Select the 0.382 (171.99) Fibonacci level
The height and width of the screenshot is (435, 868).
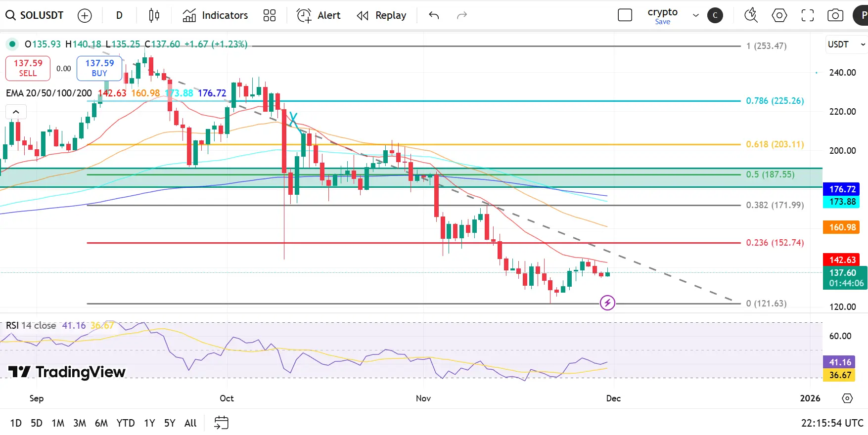tap(775, 205)
